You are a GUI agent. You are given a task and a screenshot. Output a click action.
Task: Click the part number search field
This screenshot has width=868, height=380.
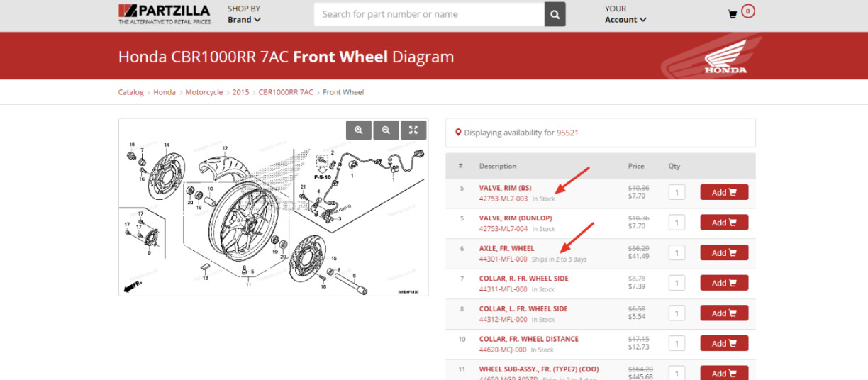point(429,14)
